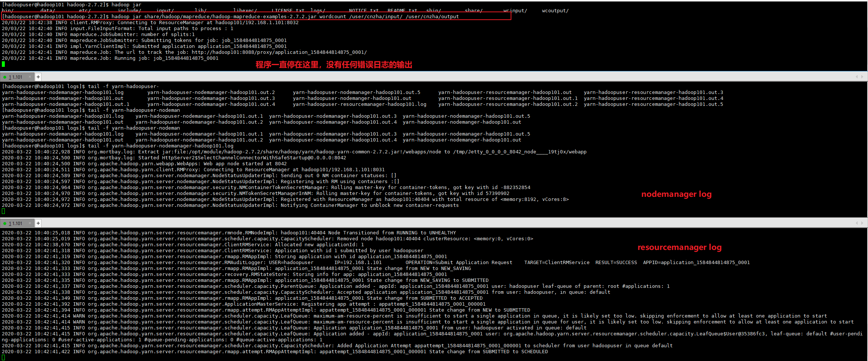Click 'State change from SUBMITTED to ACCEPTED'
Viewport: 868px width, 361px height.
[x=425, y=298]
